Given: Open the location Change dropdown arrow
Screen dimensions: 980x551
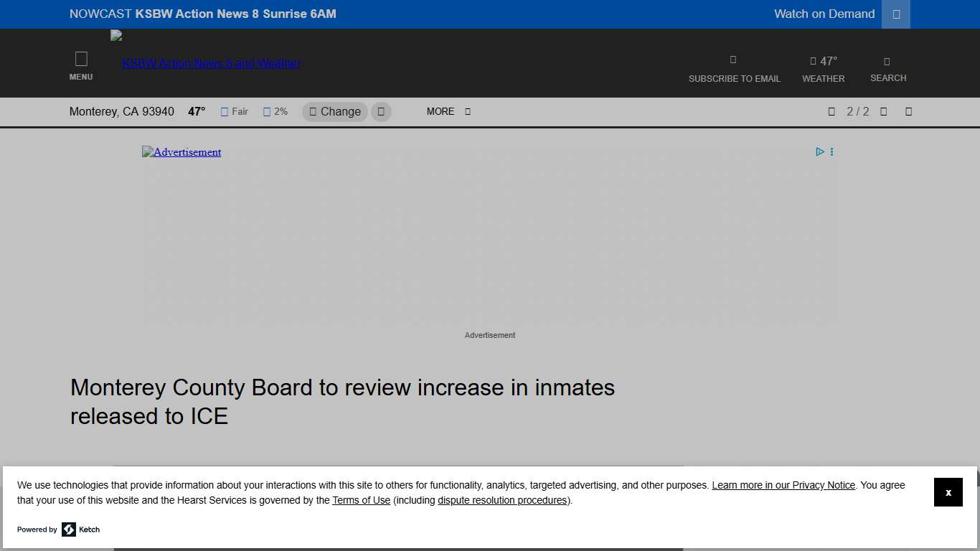Looking at the screenshot, I should 381,111.
